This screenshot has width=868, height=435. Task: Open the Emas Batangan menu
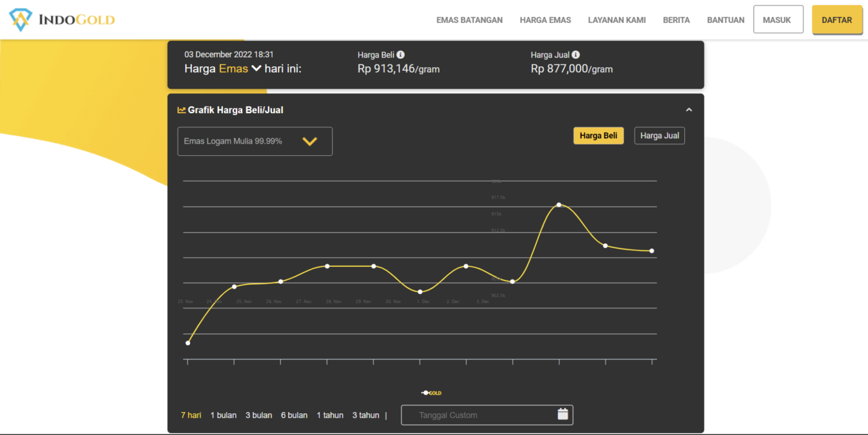[469, 20]
